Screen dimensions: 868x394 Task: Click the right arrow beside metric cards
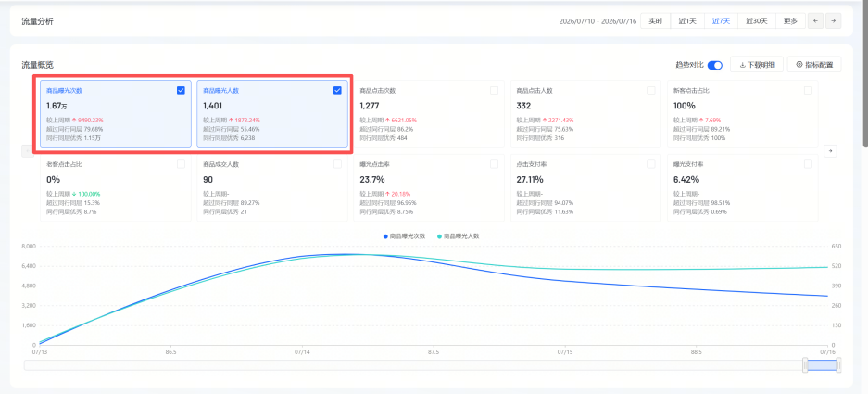point(830,151)
